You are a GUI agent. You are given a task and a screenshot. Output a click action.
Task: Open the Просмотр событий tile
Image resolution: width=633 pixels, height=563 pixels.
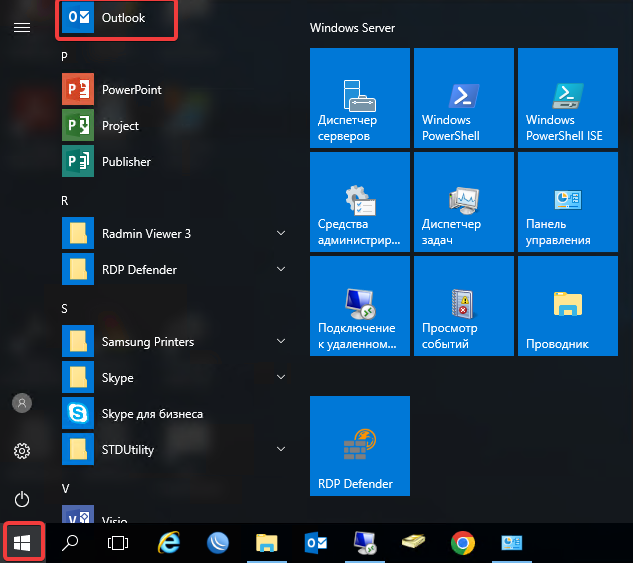pyautogui.click(x=462, y=306)
